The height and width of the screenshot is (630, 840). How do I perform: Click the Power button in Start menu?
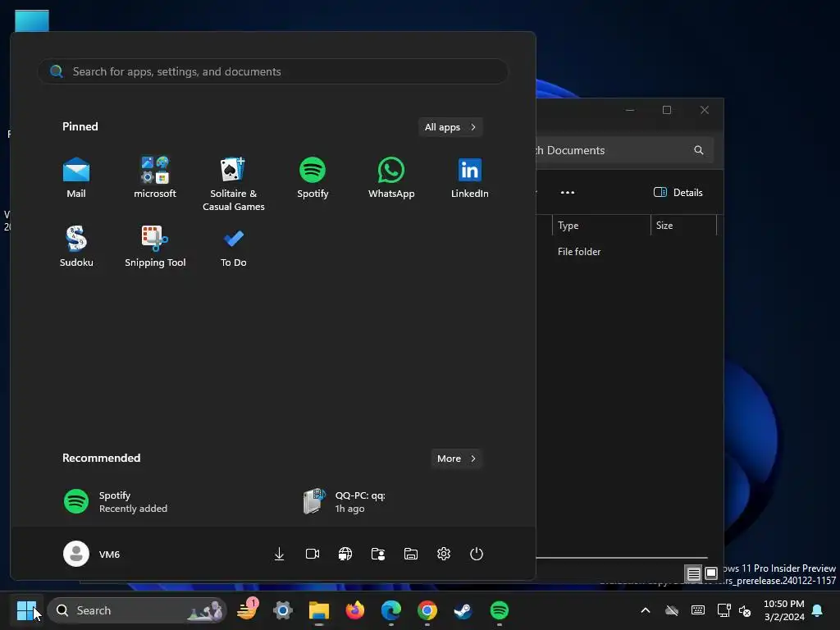(477, 554)
